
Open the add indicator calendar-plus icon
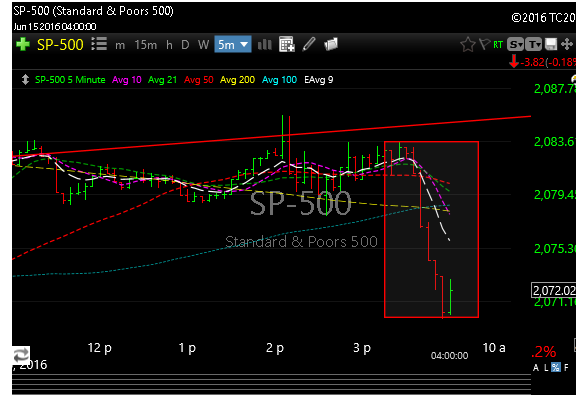click(287, 44)
